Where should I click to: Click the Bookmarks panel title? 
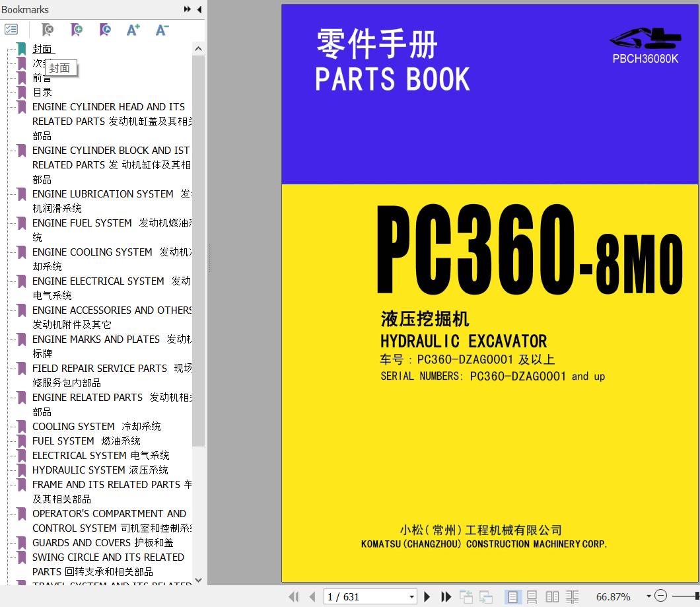[x=25, y=9]
